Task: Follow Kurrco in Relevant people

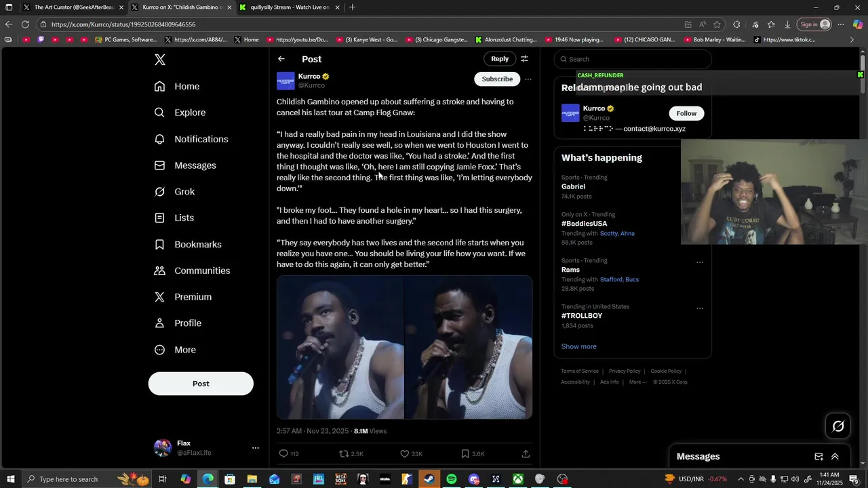Action: tap(686, 113)
